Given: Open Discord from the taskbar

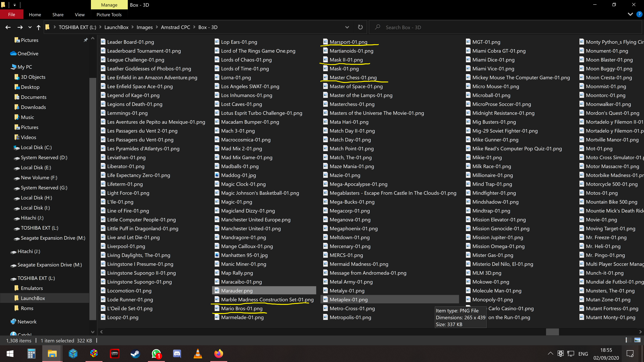Looking at the screenshot, I should [177, 353].
